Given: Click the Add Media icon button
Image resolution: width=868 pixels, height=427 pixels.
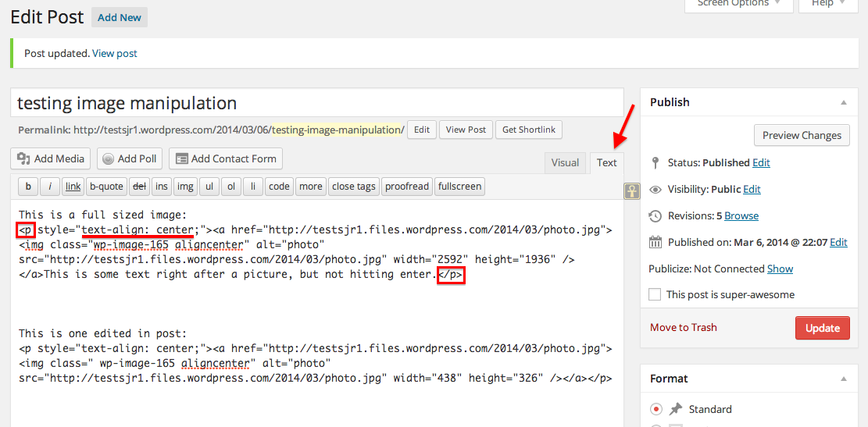Looking at the screenshot, I should pos(51,158).
